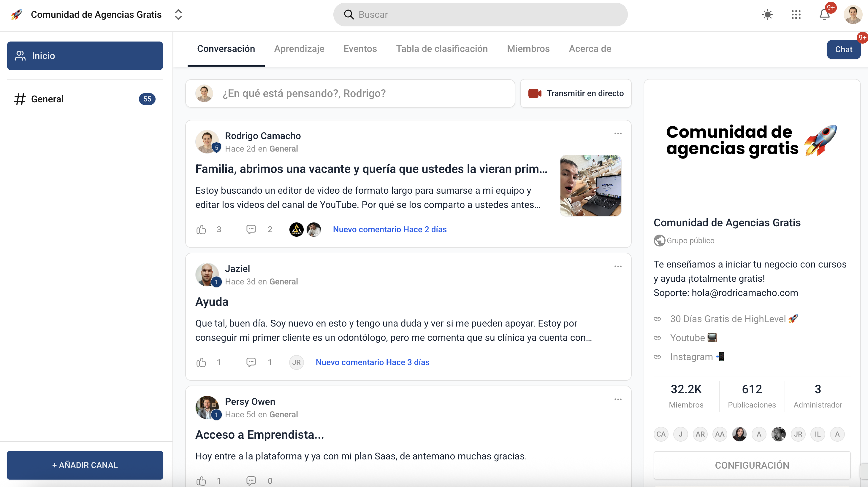Like Rodrigo Camacho's post
Image resolution: width=868 pixels, height=487 pixels.
point(201,230)
